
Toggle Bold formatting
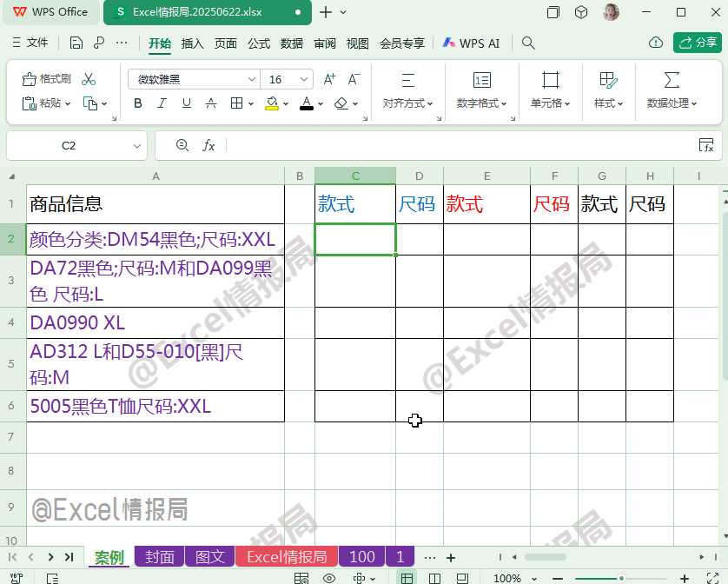pos(138,103)
